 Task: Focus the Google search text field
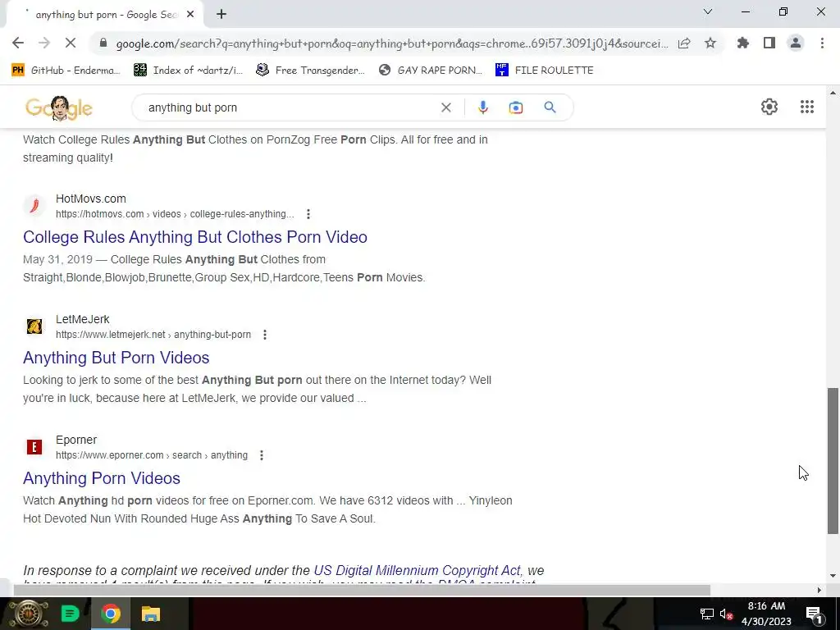coord(290,107)
